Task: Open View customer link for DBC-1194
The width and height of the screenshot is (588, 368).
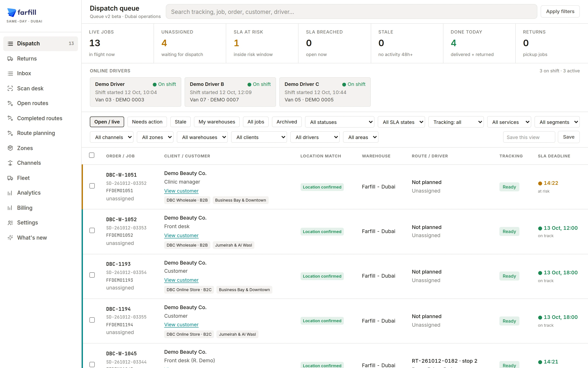Action: (181, 324)
